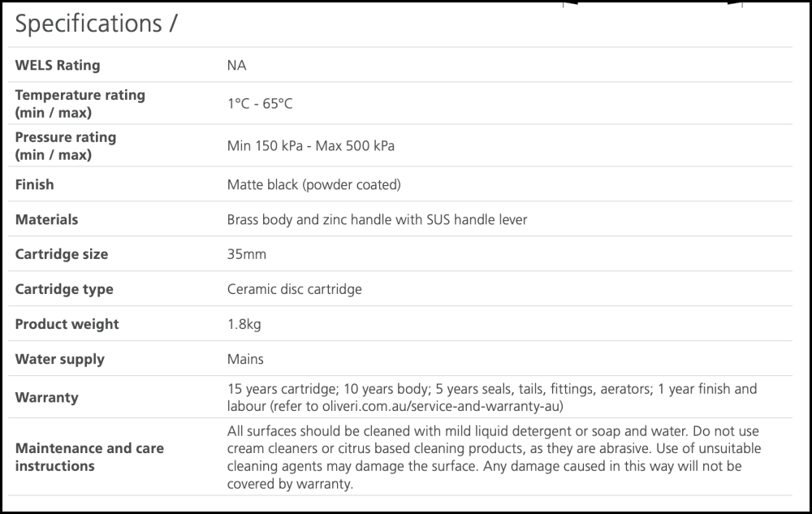Click the Mains water supply value
Image resolution: width=812 pixels, height=514 pixels.
pos(245,359)
